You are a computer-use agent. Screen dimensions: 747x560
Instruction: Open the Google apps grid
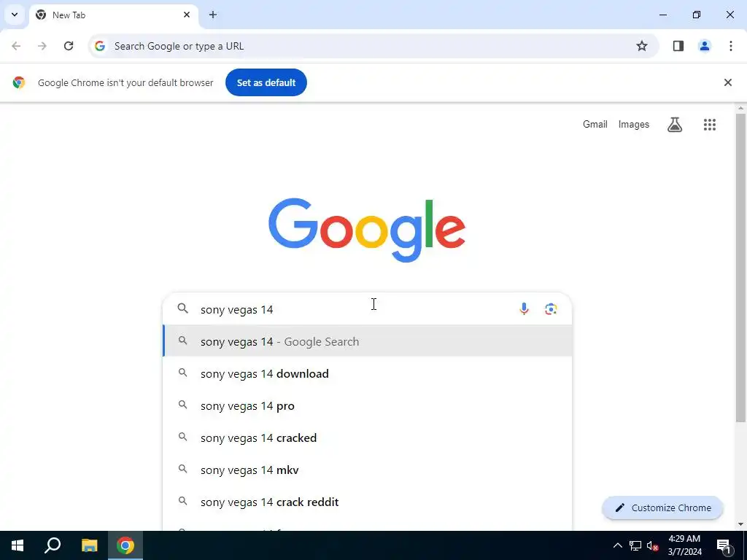pyautogui.click(x=709, y=125)
